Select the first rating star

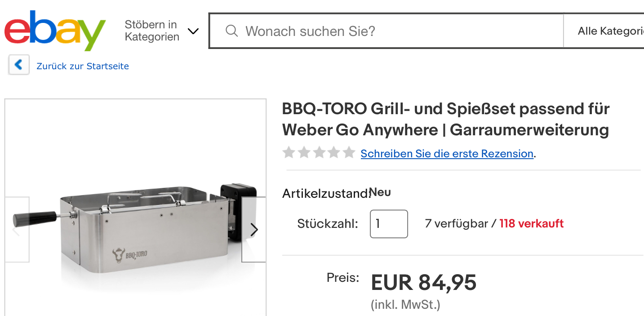pyautogui.click(x=289, y=153)
